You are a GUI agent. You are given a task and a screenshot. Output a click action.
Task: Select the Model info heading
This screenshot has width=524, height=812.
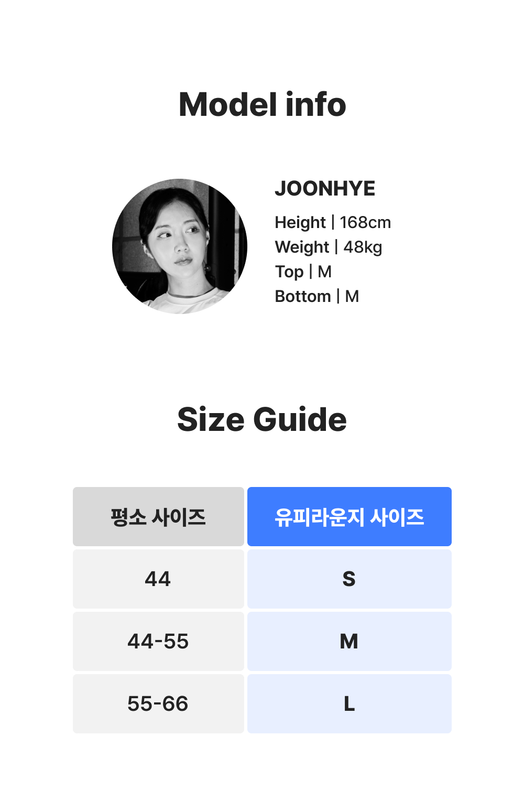click(x=262, y=104)
